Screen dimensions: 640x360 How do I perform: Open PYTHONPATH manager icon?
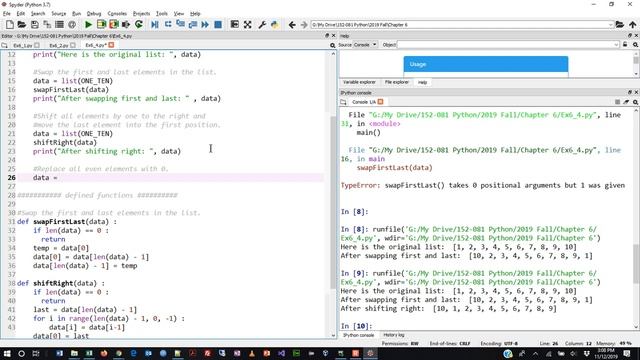click(x=274, y=24)
